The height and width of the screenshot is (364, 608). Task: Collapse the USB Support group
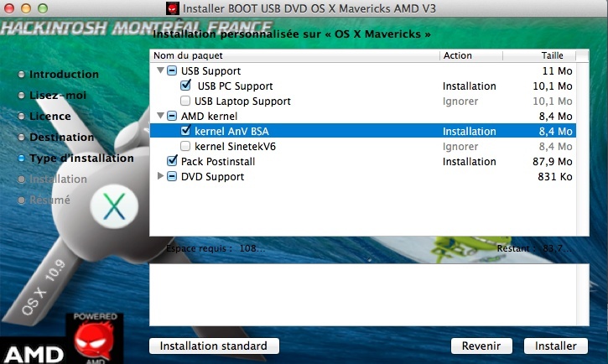point(160,70)
